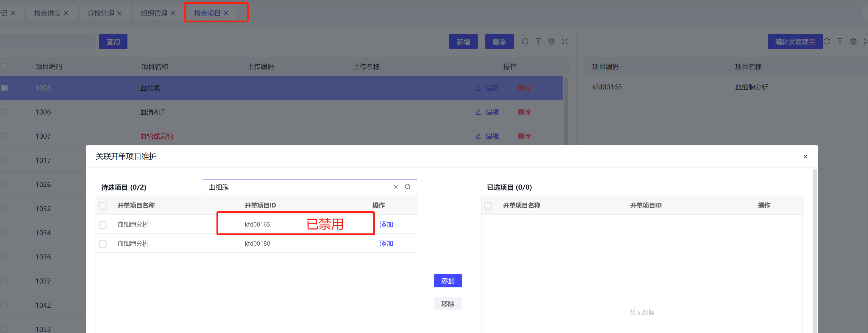This screenshot has width=868, height=333.
Task: Click the blue 添加 transfer button
Action: (x=448, y=281)
